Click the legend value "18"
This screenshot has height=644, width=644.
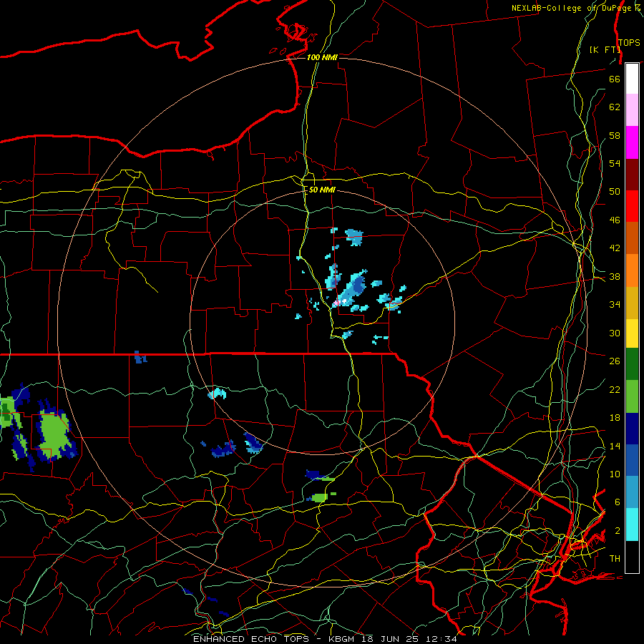[x=615, y=418]
